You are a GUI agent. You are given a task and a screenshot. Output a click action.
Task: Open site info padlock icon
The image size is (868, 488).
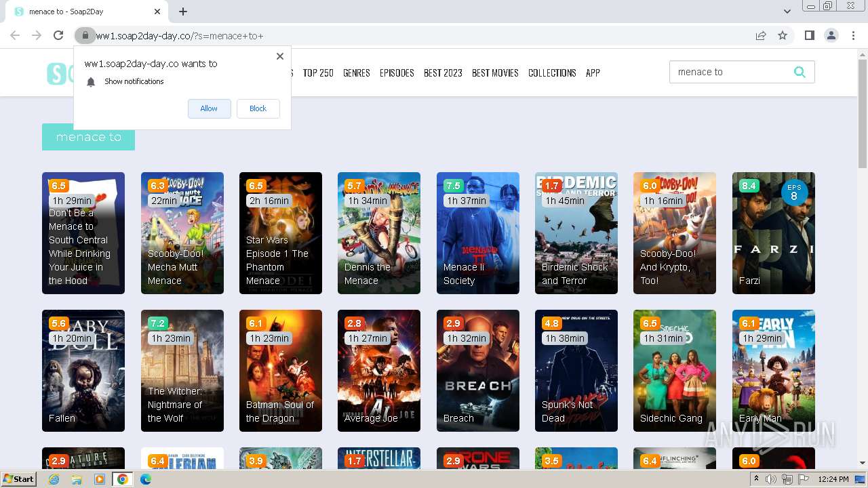(x=84, y=36)
